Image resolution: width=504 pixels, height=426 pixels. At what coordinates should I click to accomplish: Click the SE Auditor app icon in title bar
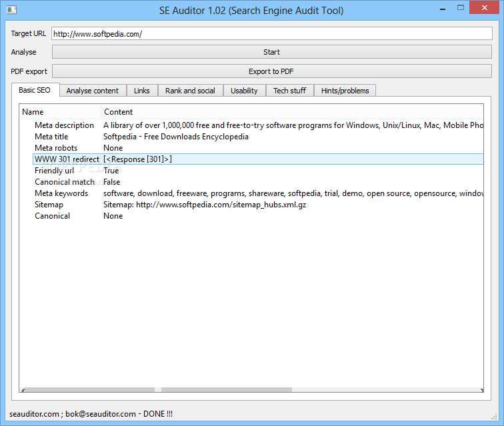[11, 10]
